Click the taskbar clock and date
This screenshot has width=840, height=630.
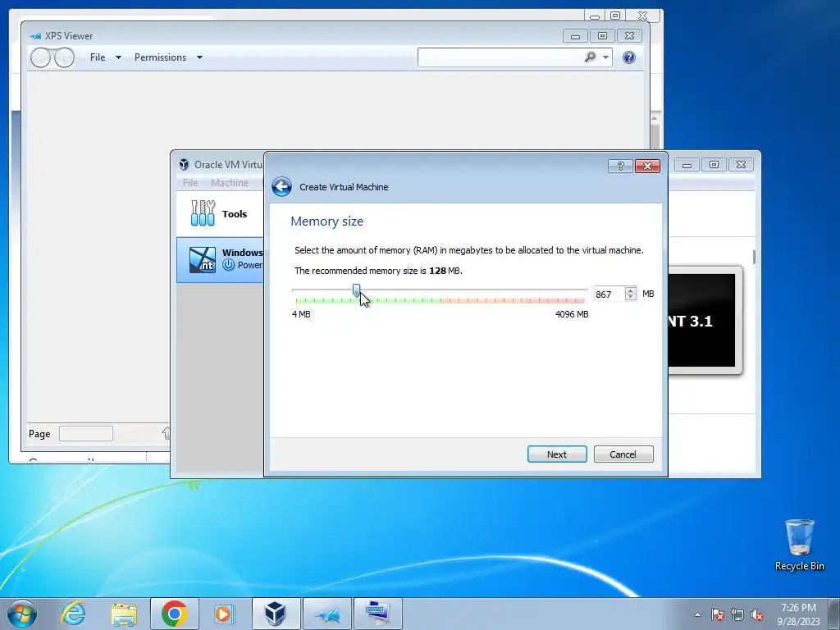click(x=798, y=614)
